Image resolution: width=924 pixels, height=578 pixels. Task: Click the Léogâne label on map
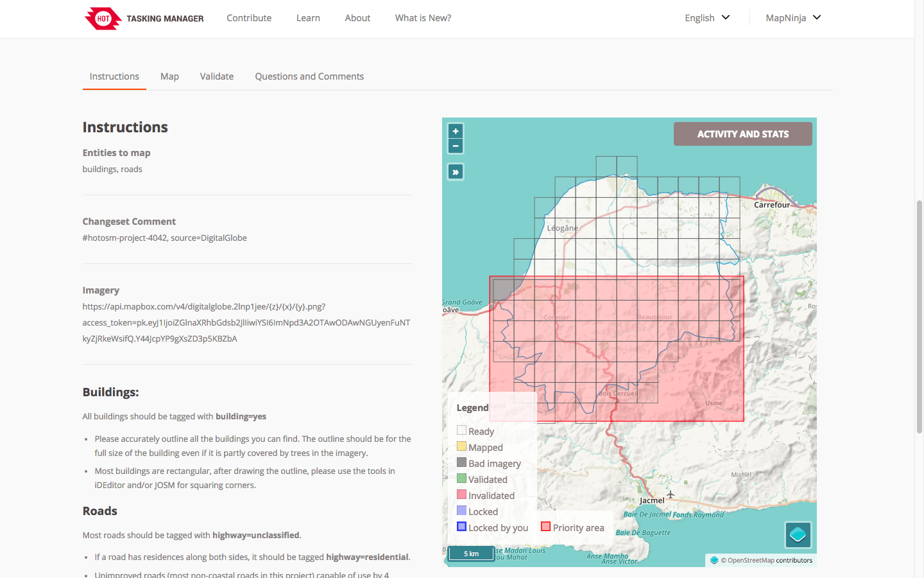point(563,228)
